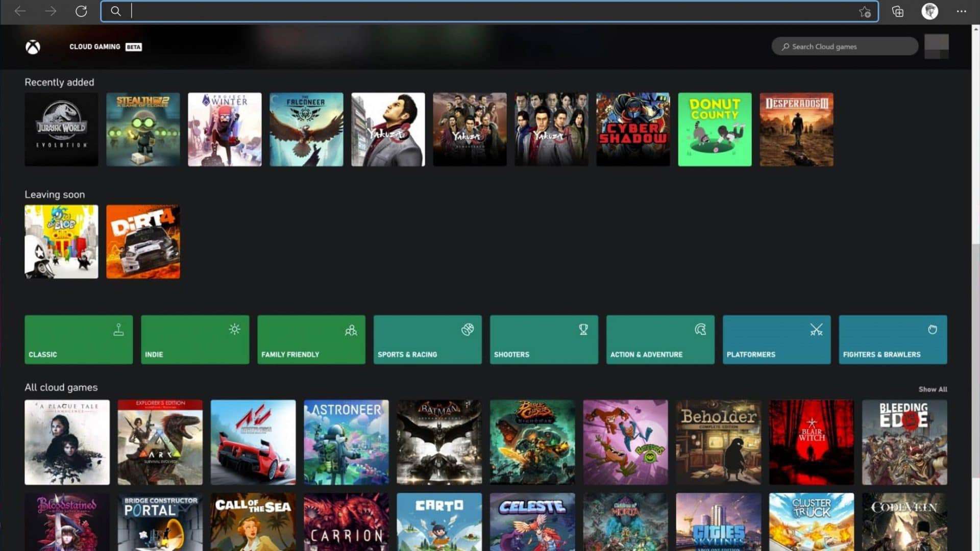The height and width of the screenshot is (551, 980).
Task: Open Stealth Inc 2 game tile
Action: click(143, 129)
